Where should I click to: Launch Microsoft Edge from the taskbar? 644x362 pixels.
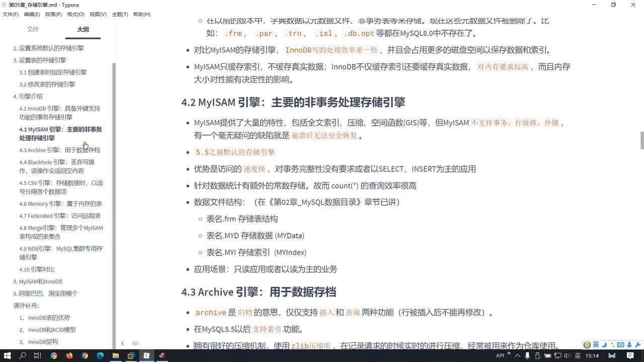(x=100, y=355)
